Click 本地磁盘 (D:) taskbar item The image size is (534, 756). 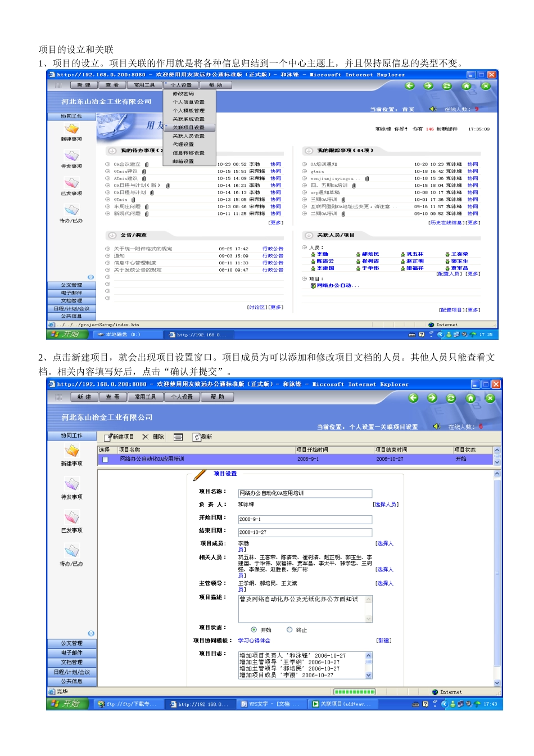pos(129,335)
